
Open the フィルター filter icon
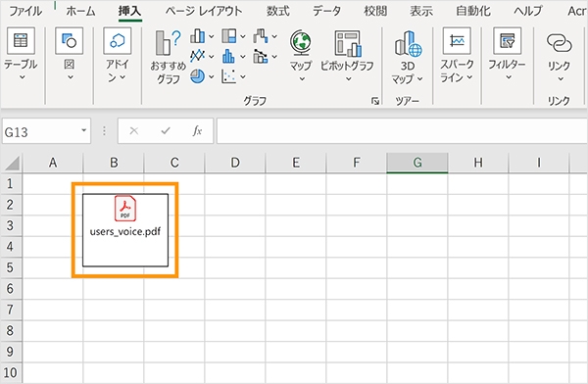pos(507,40)
